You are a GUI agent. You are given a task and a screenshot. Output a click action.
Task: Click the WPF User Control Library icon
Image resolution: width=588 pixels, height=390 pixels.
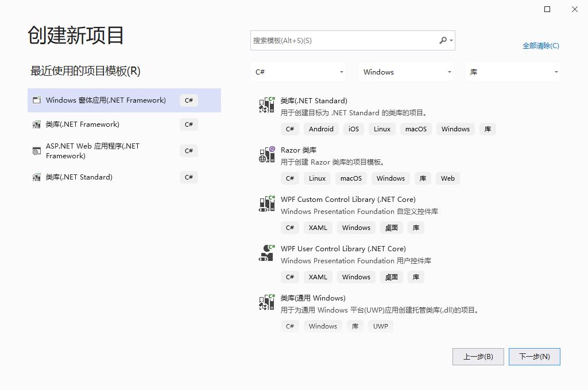click(x=266, y=253)
